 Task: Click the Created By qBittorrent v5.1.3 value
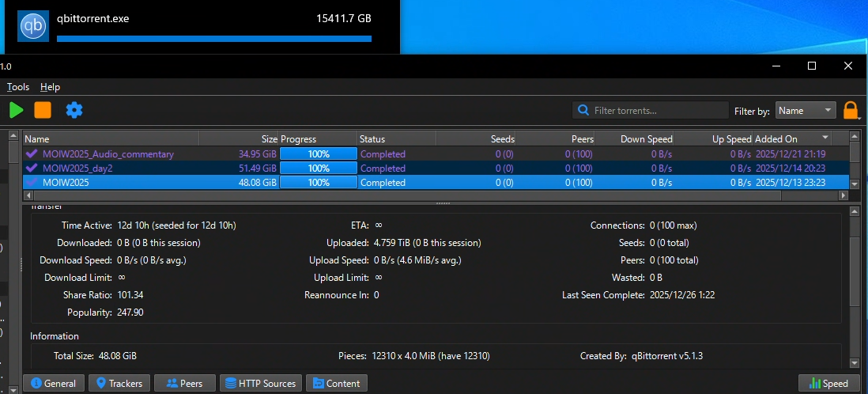click(667, 356)
